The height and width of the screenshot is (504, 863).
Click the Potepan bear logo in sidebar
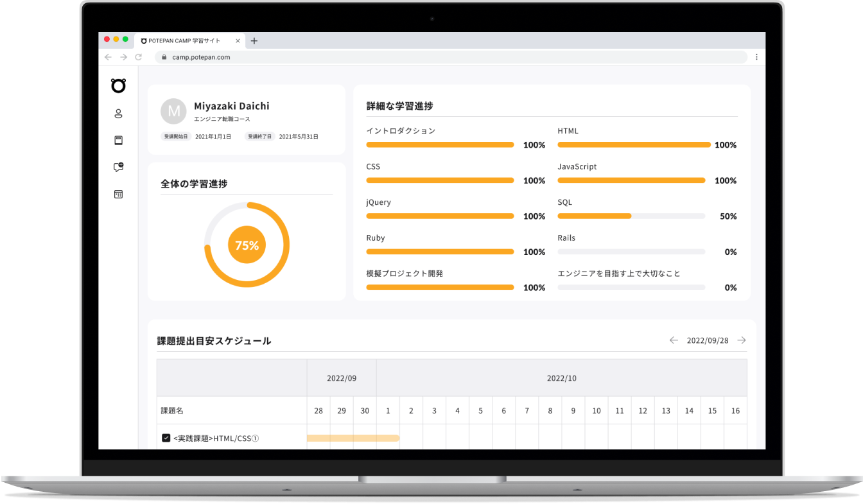point(118,85)
